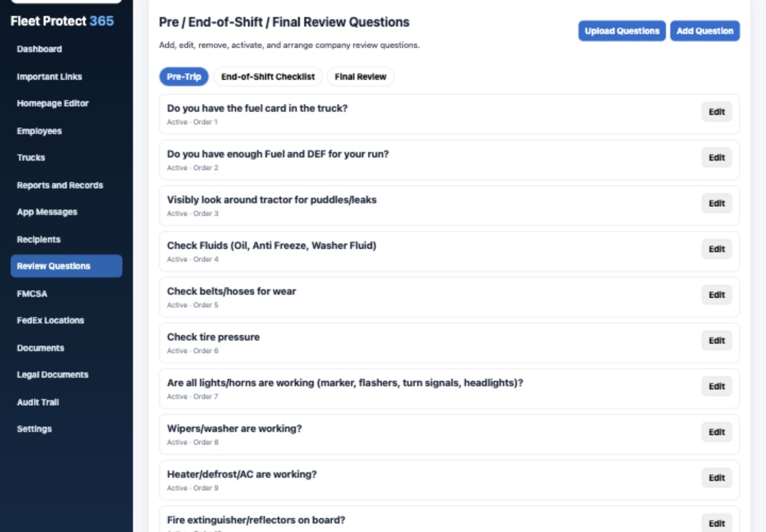Click the Upload Questions button
Image resolution: width=766 pixels, height=532 pixels.
[x=622, y=31]
